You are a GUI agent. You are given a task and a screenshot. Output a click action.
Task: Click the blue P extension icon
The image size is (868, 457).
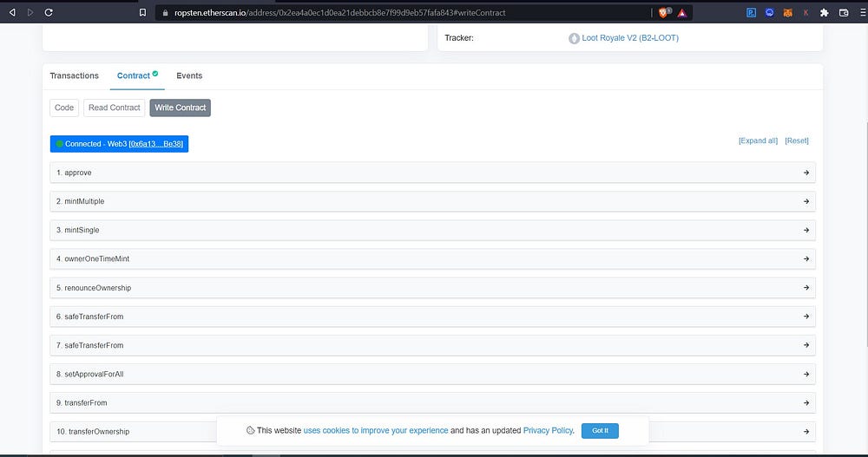[751, 12]
